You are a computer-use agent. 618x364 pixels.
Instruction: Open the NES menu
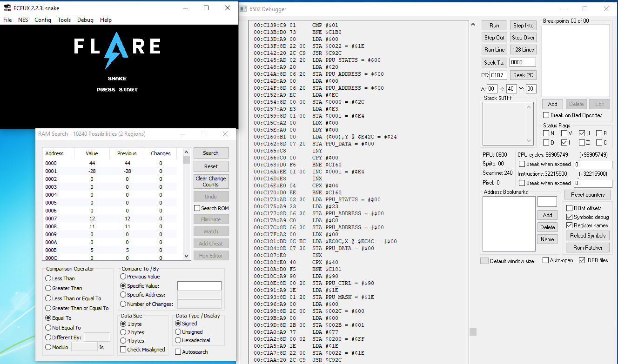23,20
